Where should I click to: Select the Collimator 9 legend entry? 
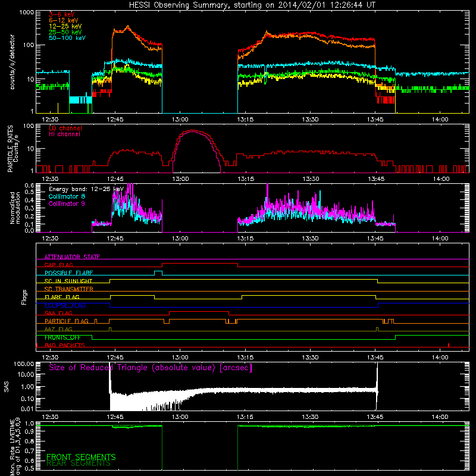coord(67,203)
